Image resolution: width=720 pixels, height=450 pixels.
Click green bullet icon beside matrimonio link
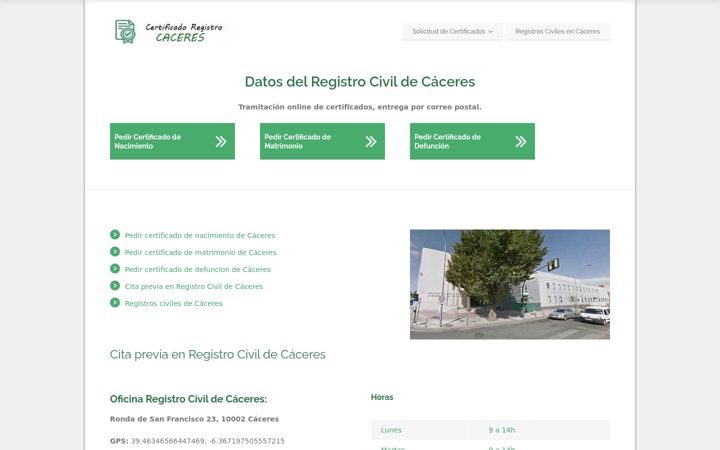[x=115, y=252]
